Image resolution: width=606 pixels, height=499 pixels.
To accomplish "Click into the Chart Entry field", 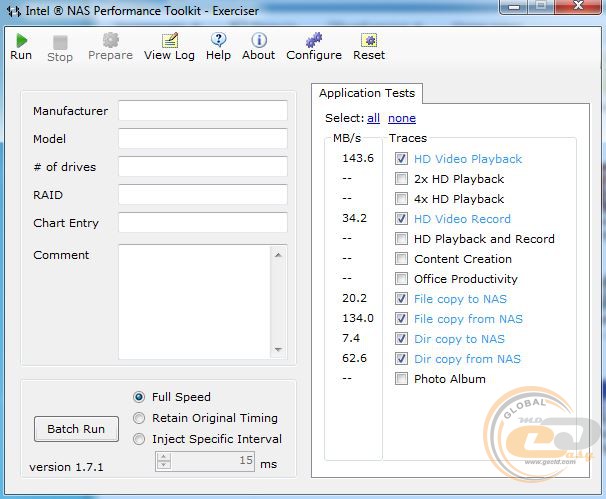I will 203,223.
